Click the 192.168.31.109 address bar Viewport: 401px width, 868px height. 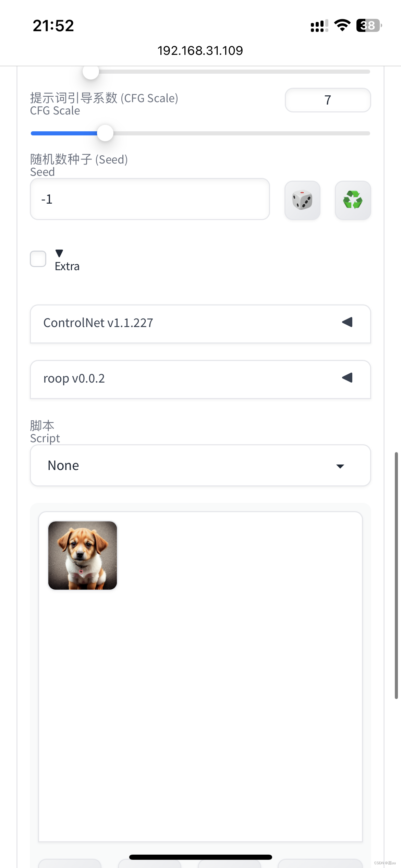[x=200, y=50]
